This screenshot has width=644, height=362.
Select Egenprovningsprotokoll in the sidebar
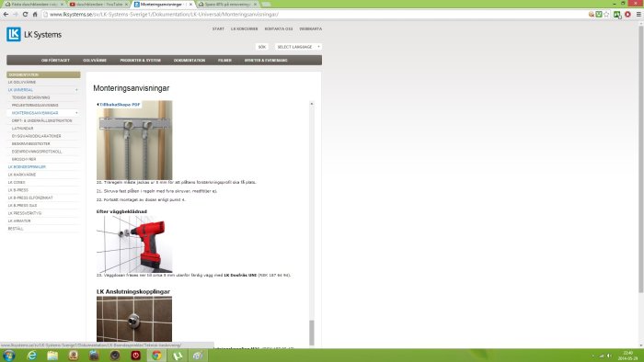point(37,152)
